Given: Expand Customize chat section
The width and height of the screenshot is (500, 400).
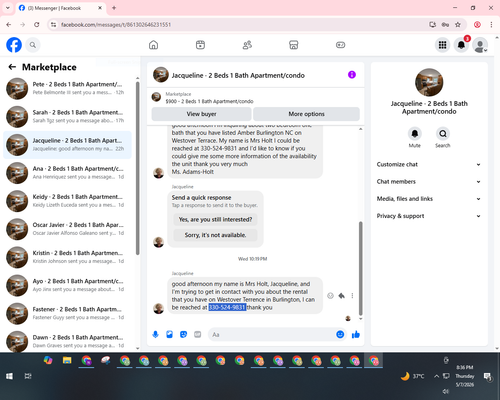Looking at the screenshot, I should pos(429,164).
